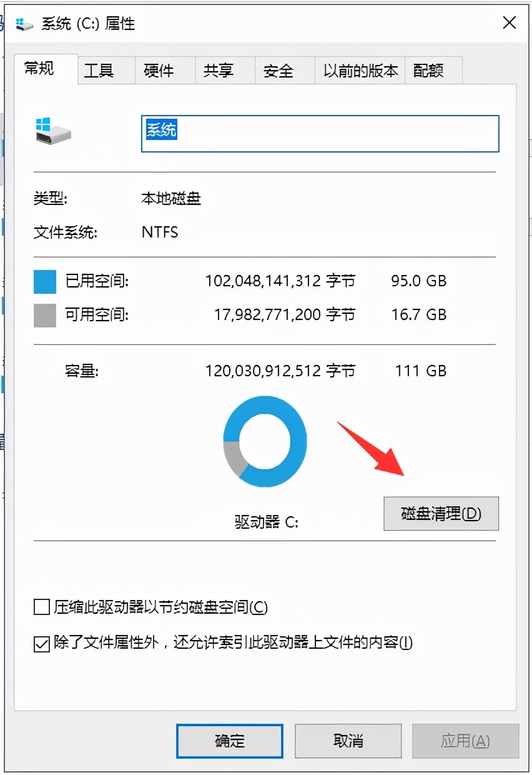
Task: Select the 以前的版本 tab
Action: 360,71
